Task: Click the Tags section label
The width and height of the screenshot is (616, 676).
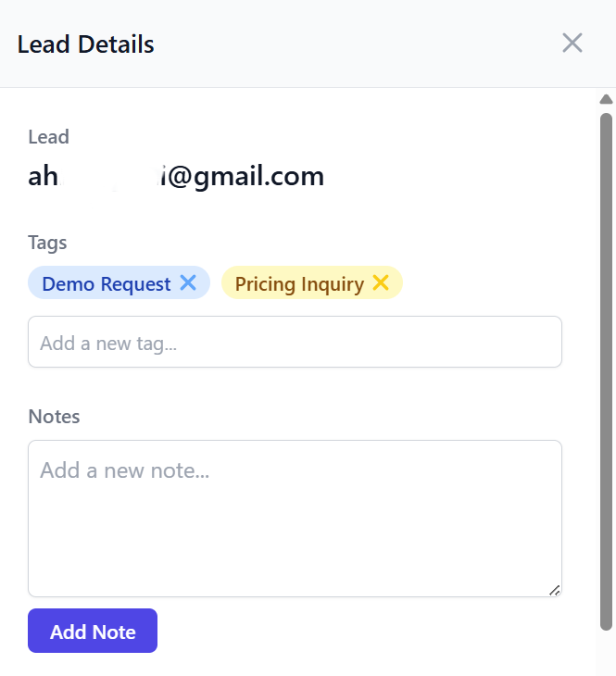Action: pyautogui.click(x=48, y=243)
